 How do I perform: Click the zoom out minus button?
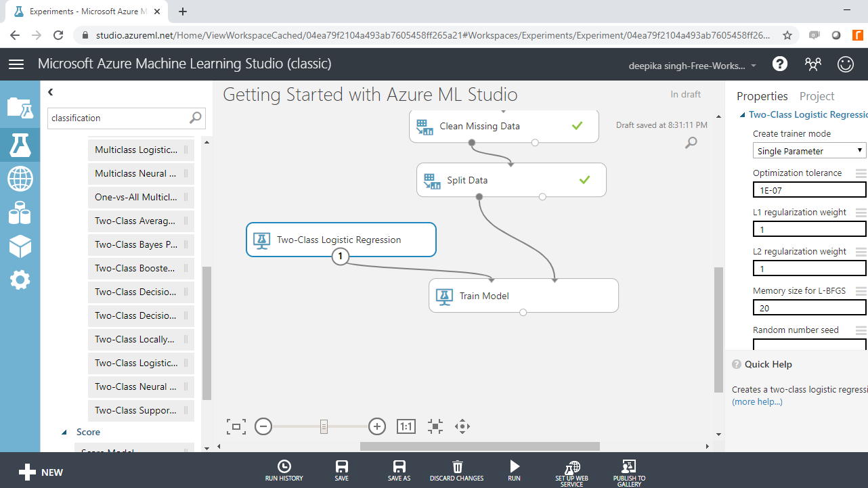coord(263,426)
